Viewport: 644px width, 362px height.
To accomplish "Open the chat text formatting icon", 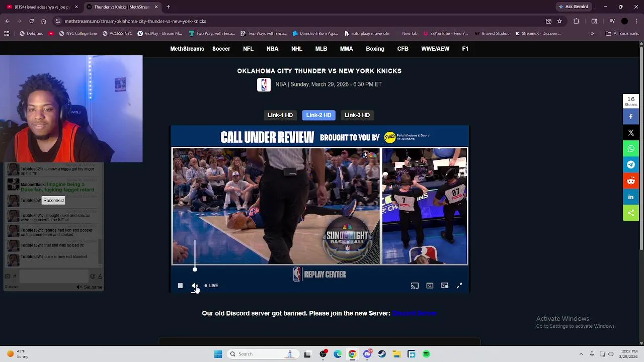I will click(100, 276).
